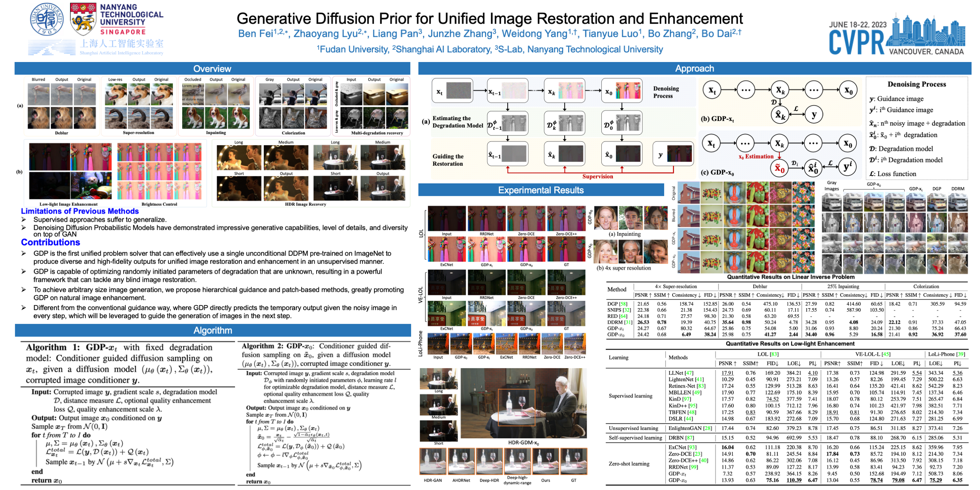
Task: Click the red x̃0 node in GDP-x0 diagram
Action: pos(779,168)
